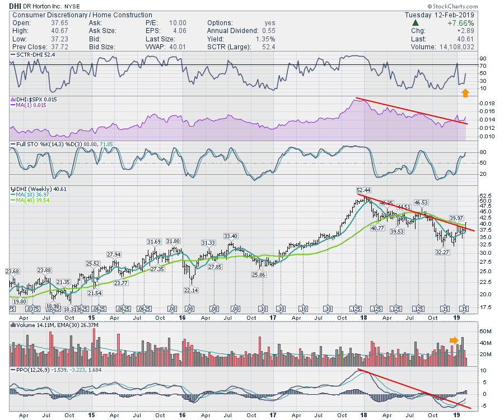Click the -5 tick on the PPO axis
The height and width of the screenshot is (420, 504).
click(x=483, y=406)
